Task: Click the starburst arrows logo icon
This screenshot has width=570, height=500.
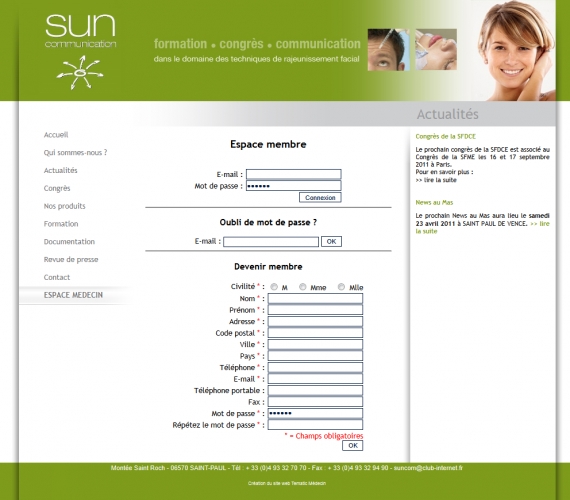Action: tap(80, 72)
